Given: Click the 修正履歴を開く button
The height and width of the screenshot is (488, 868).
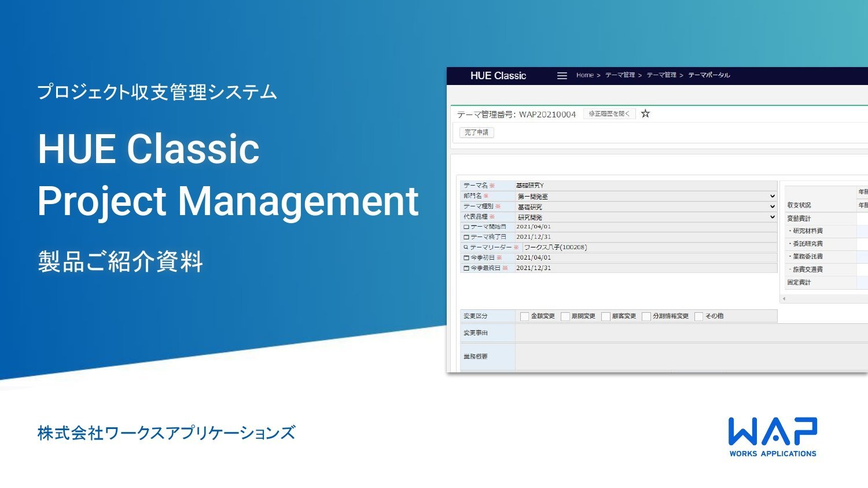Looking at the screenshot, I should pyautogui.click(x=609, y=114).
